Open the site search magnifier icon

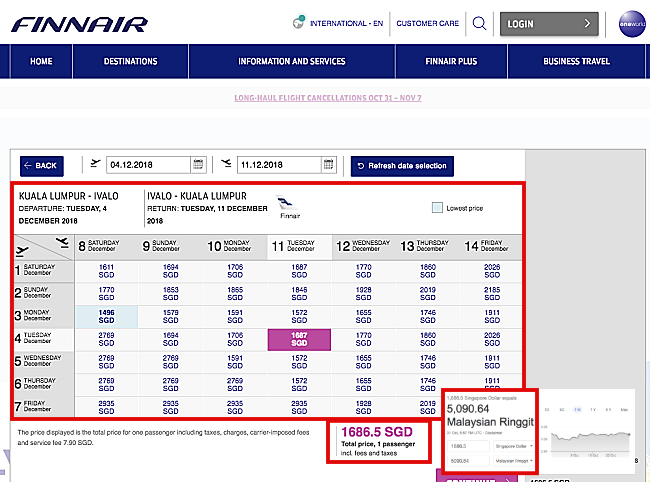pos(479,23)
